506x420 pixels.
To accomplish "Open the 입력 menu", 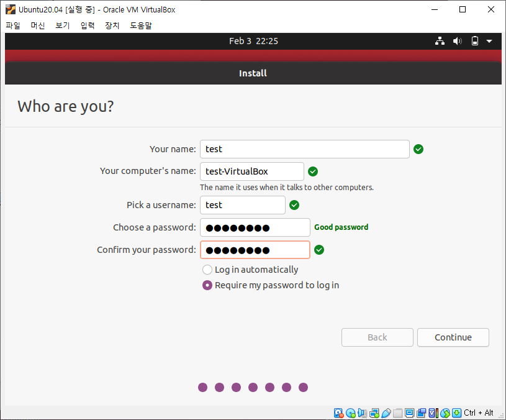I will click(x=87, y=25).
